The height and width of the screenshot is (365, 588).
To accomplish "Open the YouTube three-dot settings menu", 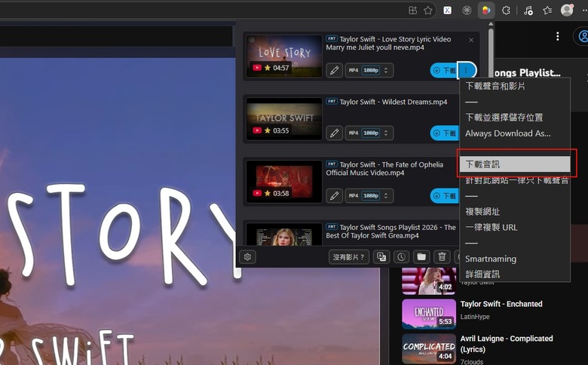I will pos(558,36).
